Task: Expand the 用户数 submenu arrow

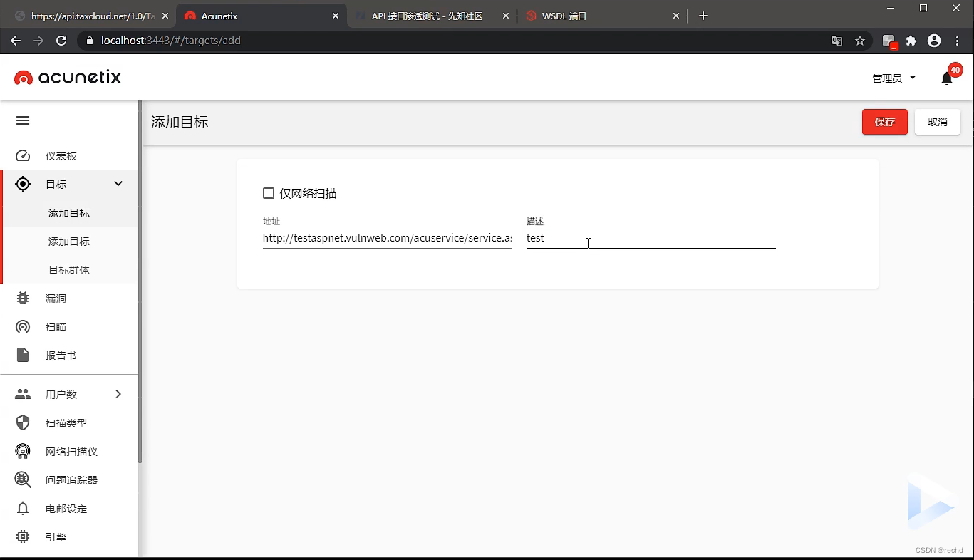Action: 118,394
